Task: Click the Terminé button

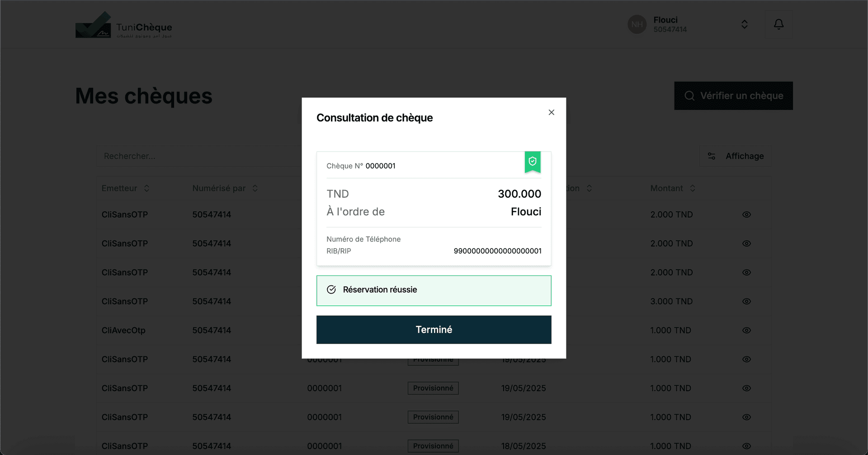Action: (x=434, y=330)
